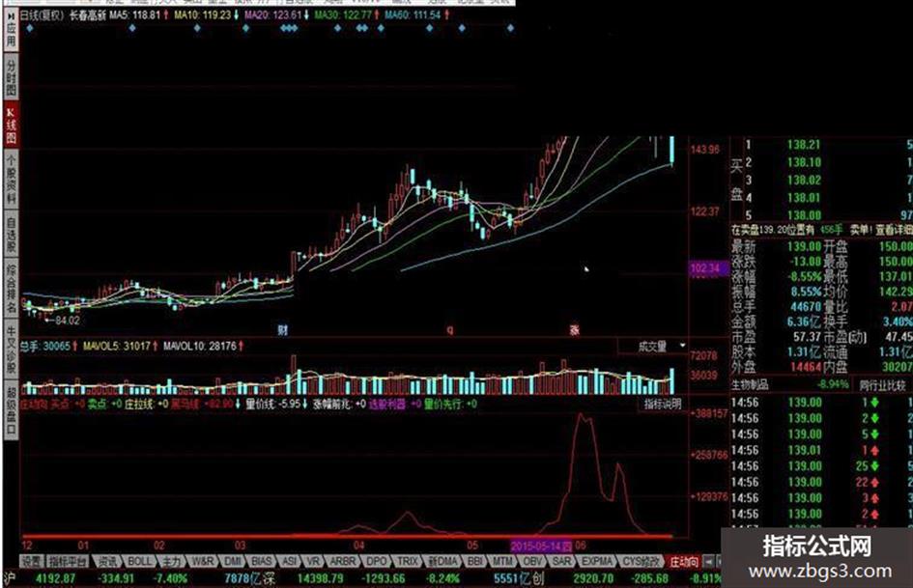Select the BBI indicator tab

(x=475, y=561)
